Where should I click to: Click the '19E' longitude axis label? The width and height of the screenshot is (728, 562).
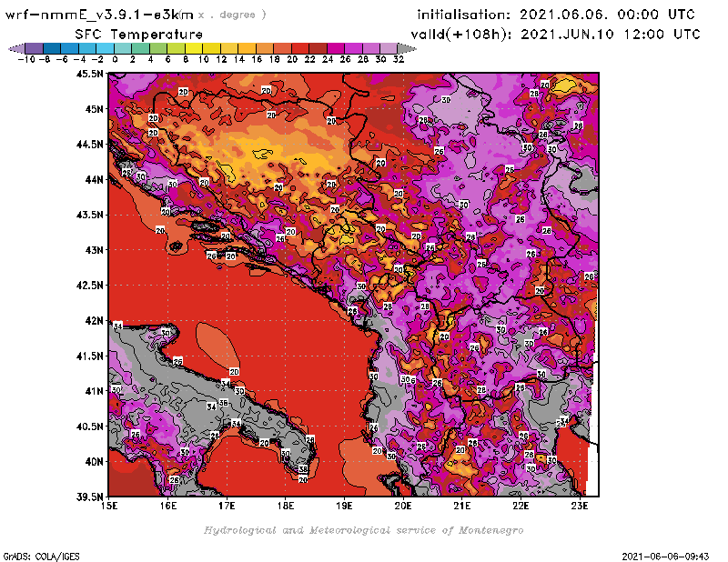pyautogui.click(x=345, y=506)
